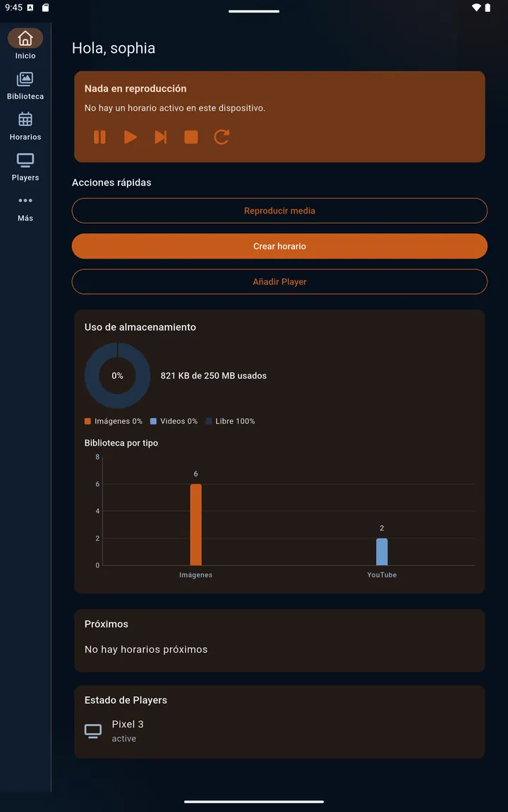Image resolution: width=508 pixels, height=812 pixels.
Task: Tap the 9:45 clock in status bar
Action: (14, 8)
